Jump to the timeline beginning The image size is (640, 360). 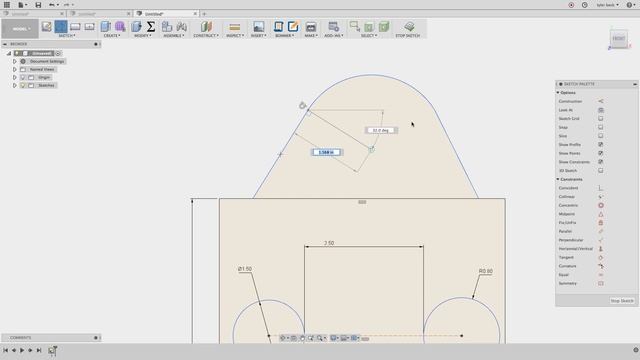point(5,350)
